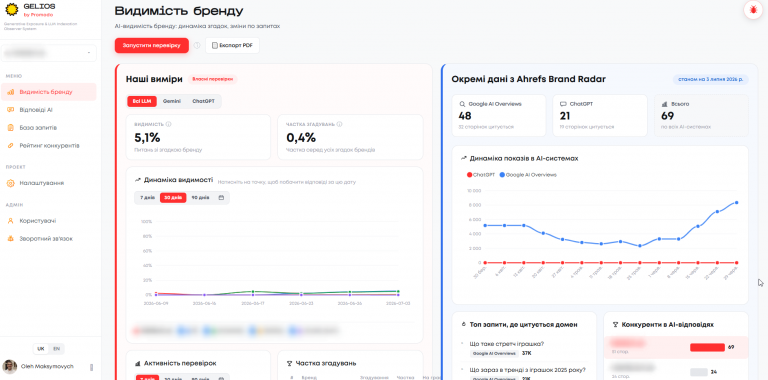Open calendar picker in Динаміка видимості
768x380 pixels.
[x=221, y=198]
